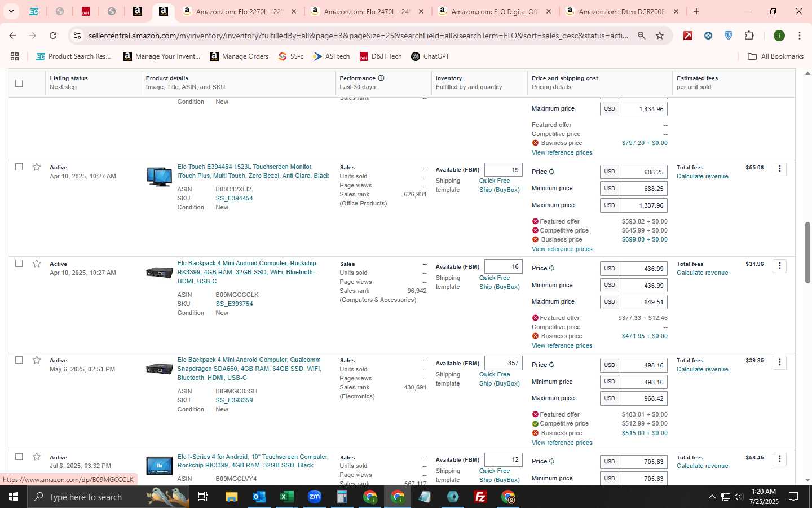Select checkbox for SS_E393754 Backpack listing
The height and width of the screenshot is (508, 812).
point(19,264)
